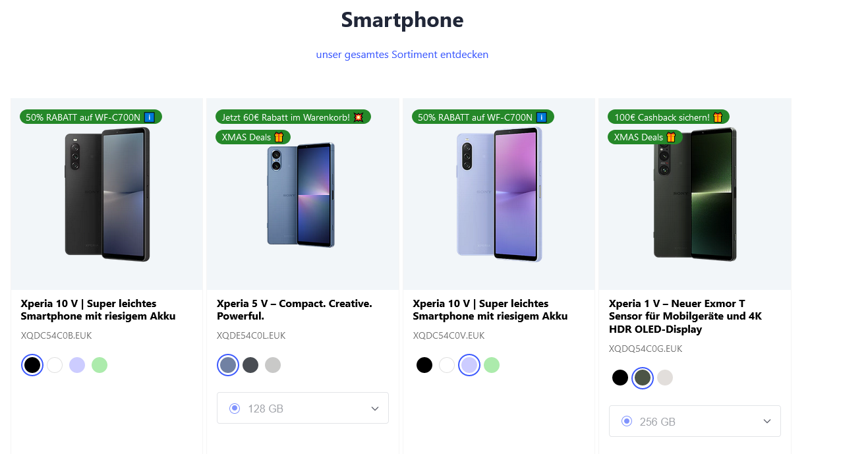
Task: Open the Xperia 5 V product title
Action: pyautogui.click(x=294, y=310)
